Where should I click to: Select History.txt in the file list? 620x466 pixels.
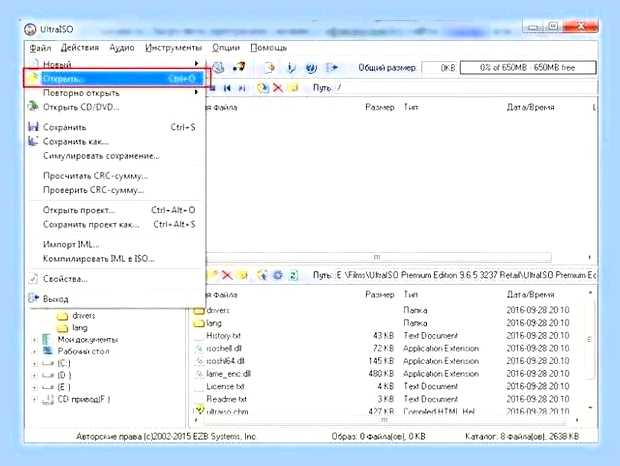tap(223, 336)
